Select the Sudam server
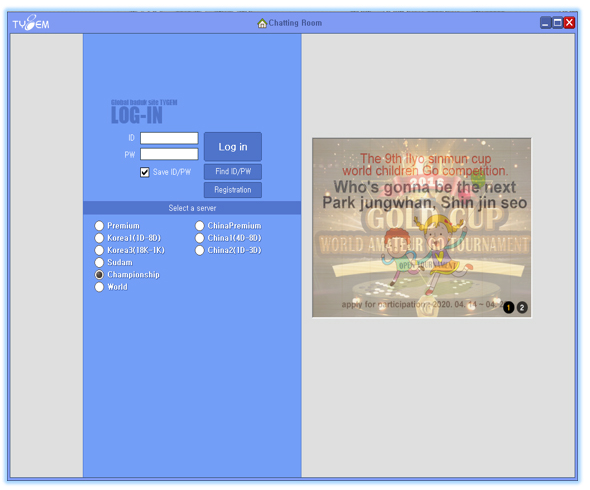Screen dimensions: 590x490 (99, 262)
